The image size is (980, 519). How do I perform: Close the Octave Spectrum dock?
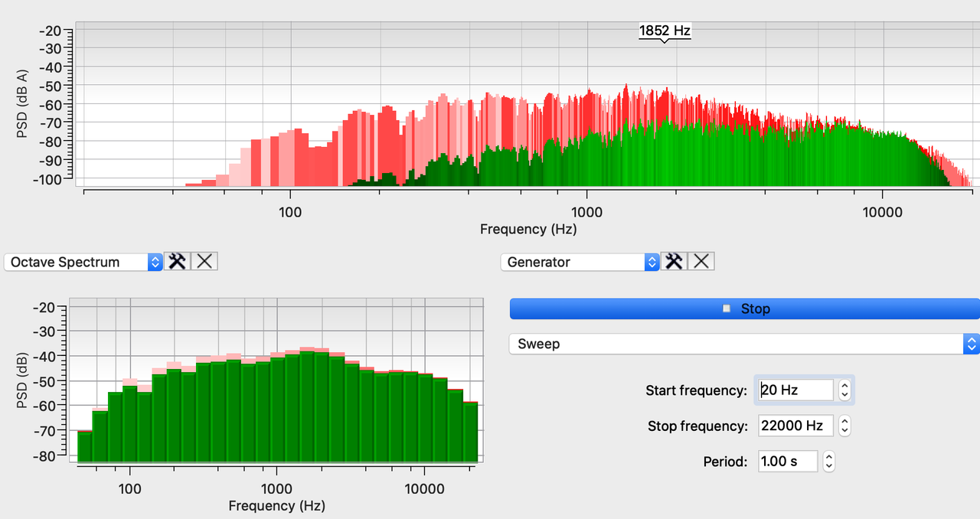(x=204, y=262)
